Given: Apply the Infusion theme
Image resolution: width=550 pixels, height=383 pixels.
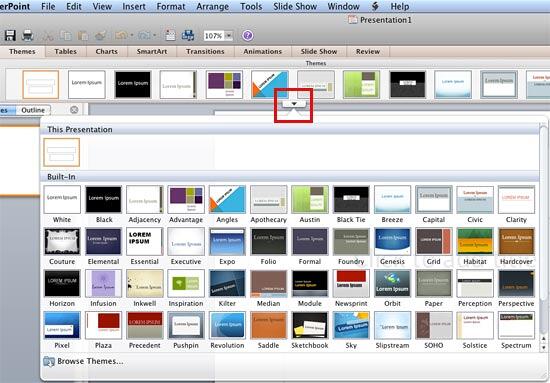Looking at the screenshot, I should pyautogui.click(x=103, y=283).
